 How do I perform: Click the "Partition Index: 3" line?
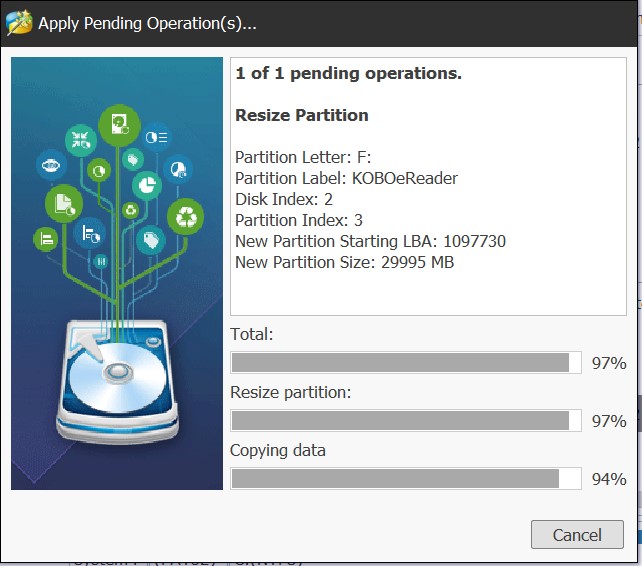(x=299, y=220)
